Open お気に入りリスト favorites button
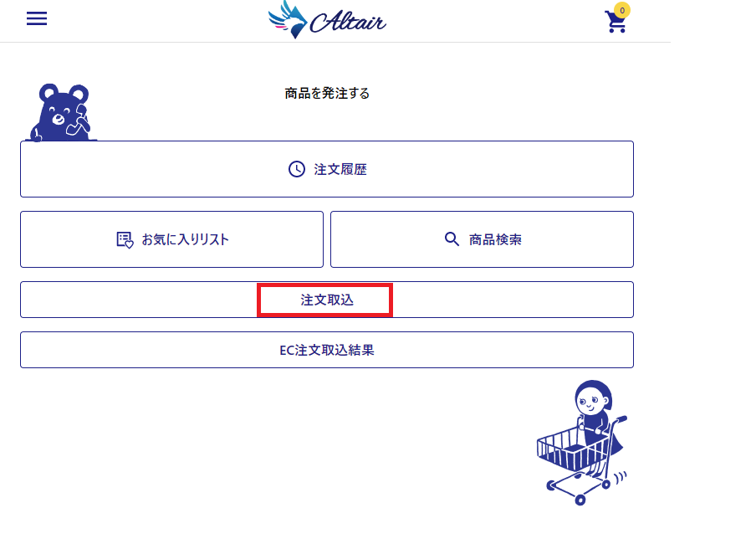This screenshot has width=756, height=554. coord(171,239)
